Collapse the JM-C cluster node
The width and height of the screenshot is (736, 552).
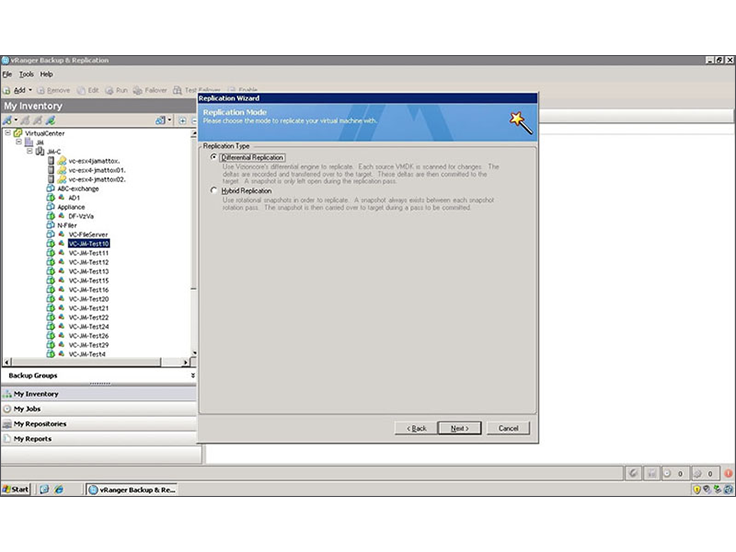[30, 151]
